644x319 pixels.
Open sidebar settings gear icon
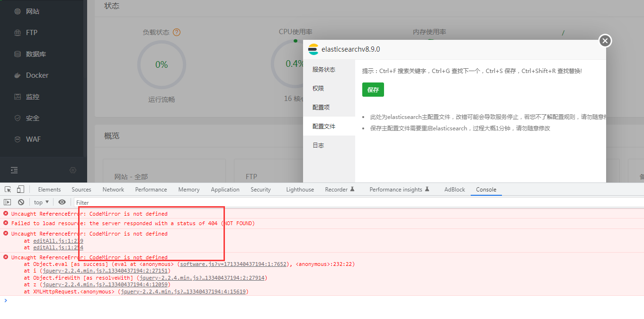(73, 170)
